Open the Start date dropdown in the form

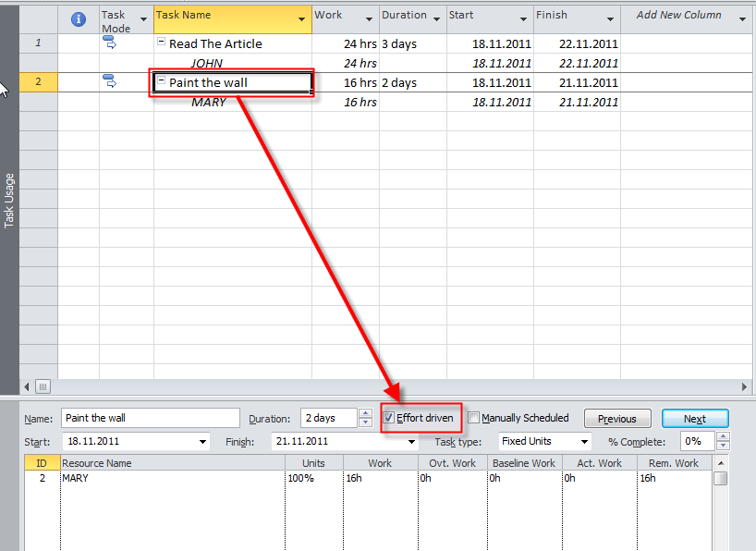[x=202, y=442]
